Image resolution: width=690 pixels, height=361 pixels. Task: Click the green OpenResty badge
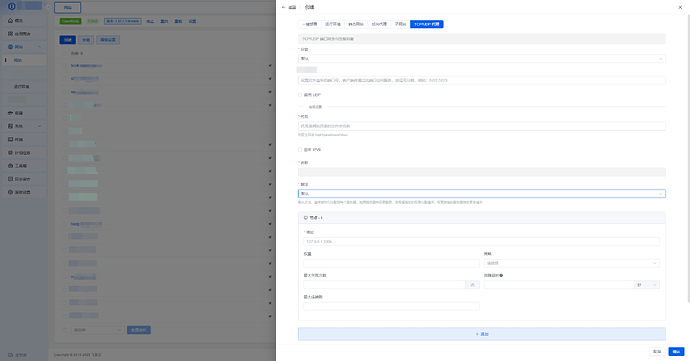pyautogui.click(x=70, y=21)
